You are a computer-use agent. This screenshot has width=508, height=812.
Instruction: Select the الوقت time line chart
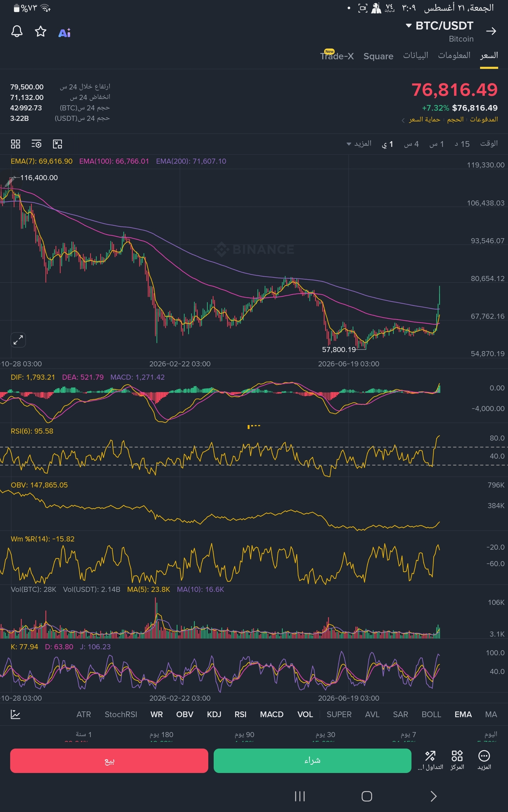(489, 144)
